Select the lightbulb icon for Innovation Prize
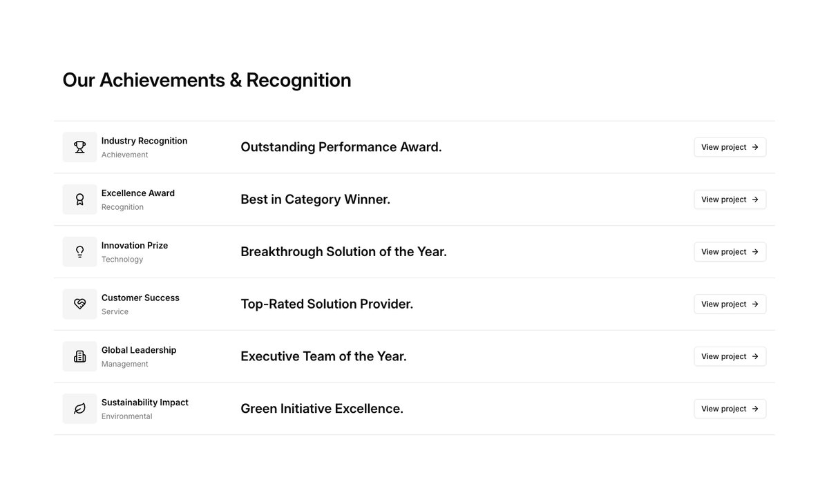The image size is (829, 504). pyautogui.click(x=79, y=252)
